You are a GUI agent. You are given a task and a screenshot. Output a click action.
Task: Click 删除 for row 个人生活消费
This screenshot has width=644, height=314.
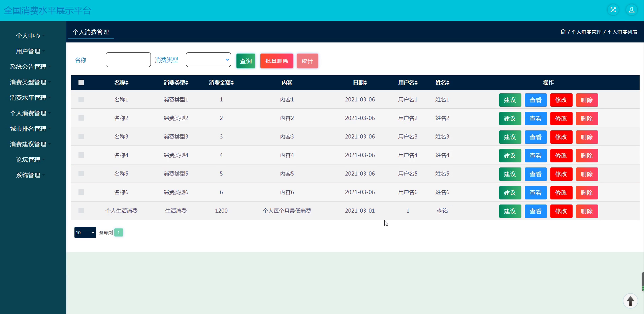(x=587, y=211)
